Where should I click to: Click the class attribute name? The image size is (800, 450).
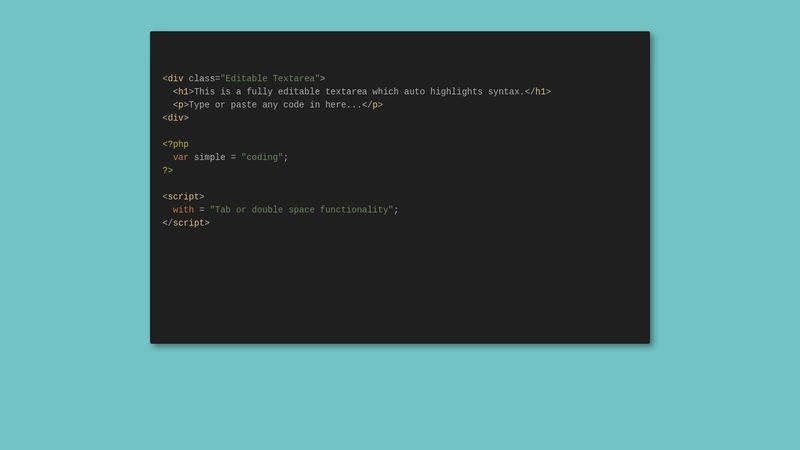click(x=202, y=79)
